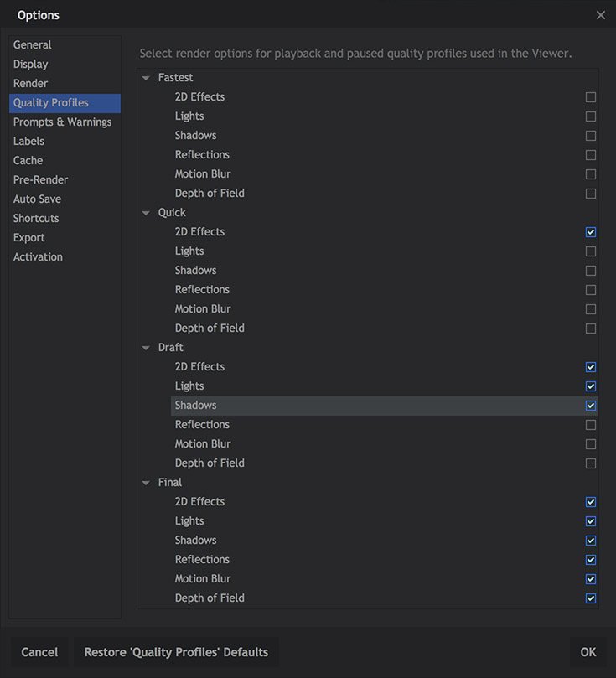Image resolution: width=616 pixels, height=678 pixels.
Task: Confirm settings with the OK button
Action: coord(588,652)
